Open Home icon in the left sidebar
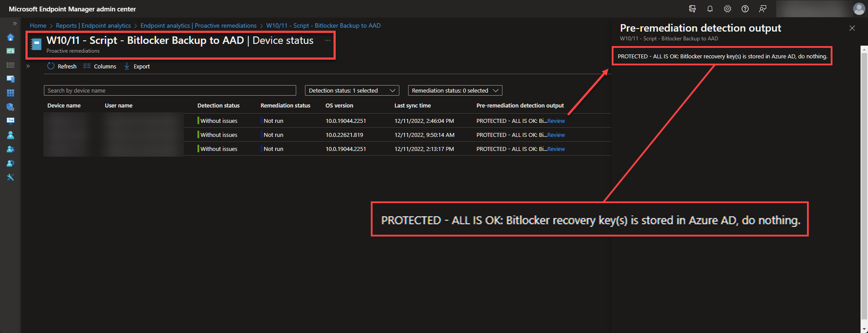 pyautogui.click(x=11, y=37)
